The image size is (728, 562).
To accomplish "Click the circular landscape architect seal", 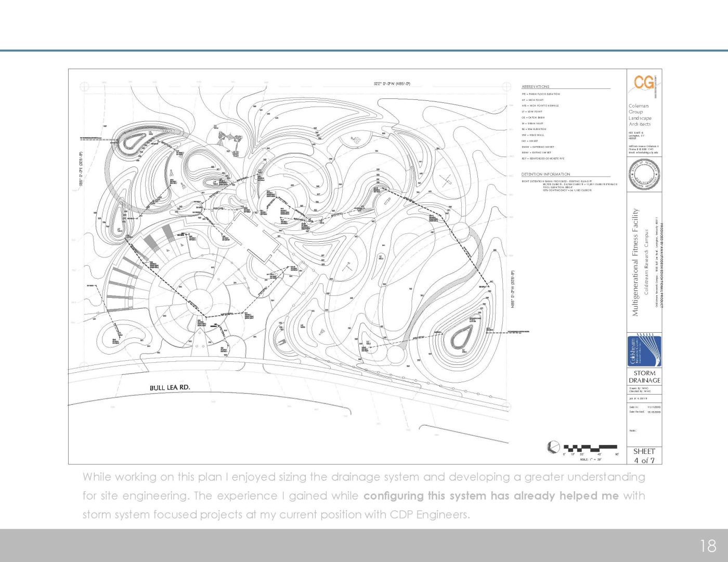I will click(x=644, y=175).
